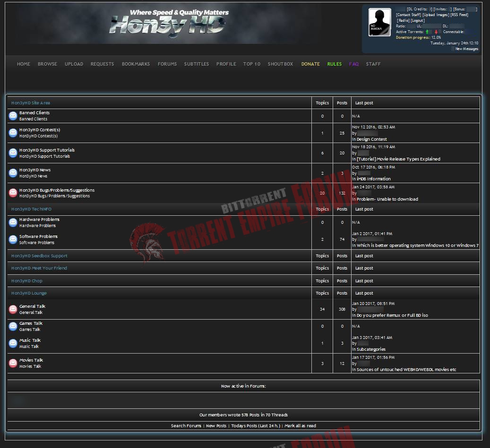
Task: Click the red envelope icon beside Hon3yHD Bugs/Problems/Suggestions
Action: 13,193
